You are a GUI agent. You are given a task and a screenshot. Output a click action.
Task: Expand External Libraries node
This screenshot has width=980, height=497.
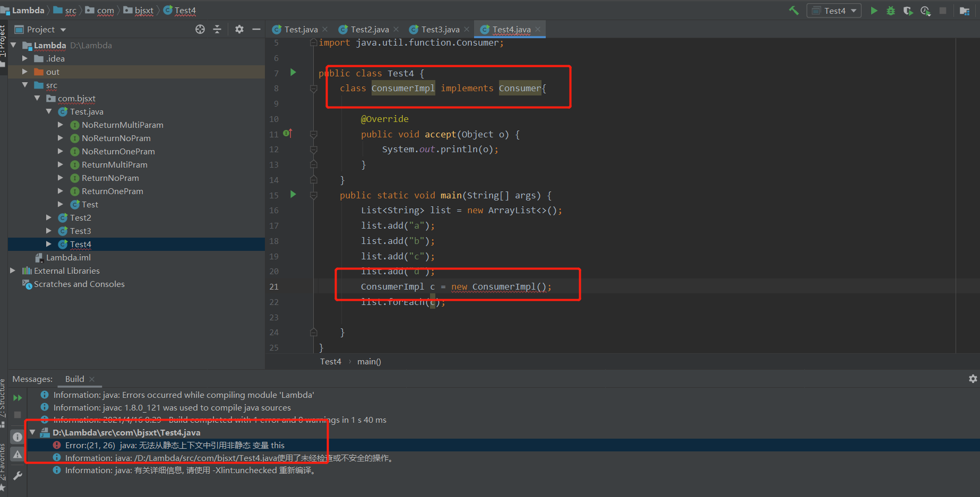coord(13,271)
